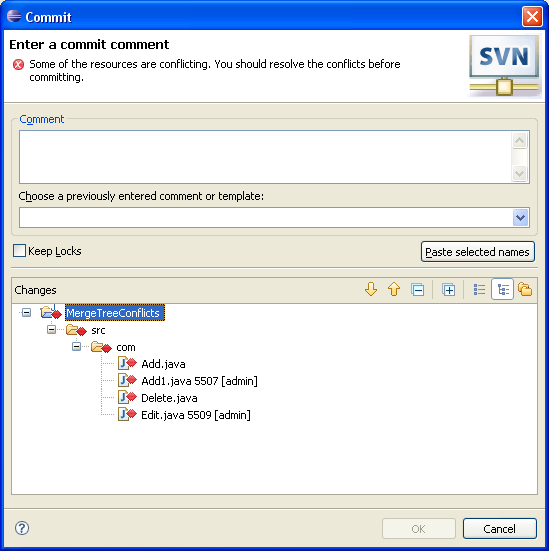This screenshot has height=551, width=549.
Task: Select the tree layout icon in Changes toolbar
Action: click(x=503, y=290)
